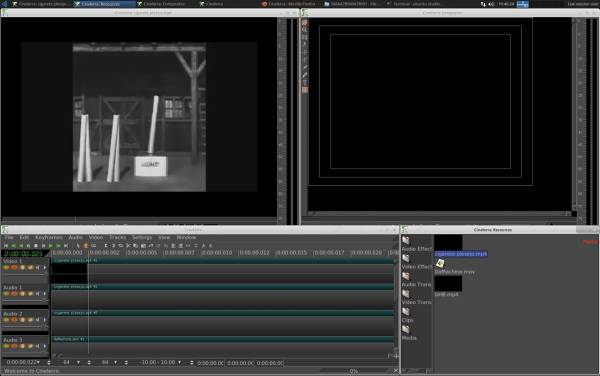Viewport: 600px width, 376px height.
Task: Toggle play track on Audio 1
Action: tap(6, 293)
